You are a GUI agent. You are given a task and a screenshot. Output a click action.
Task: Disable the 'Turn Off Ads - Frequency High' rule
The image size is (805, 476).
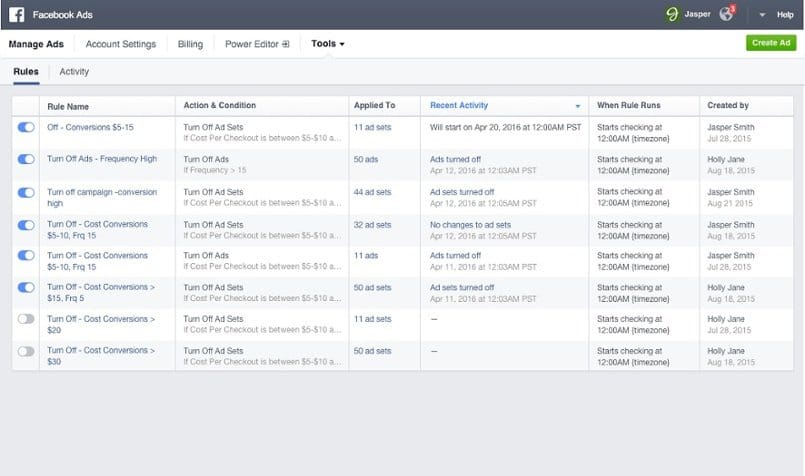point(26,159)
